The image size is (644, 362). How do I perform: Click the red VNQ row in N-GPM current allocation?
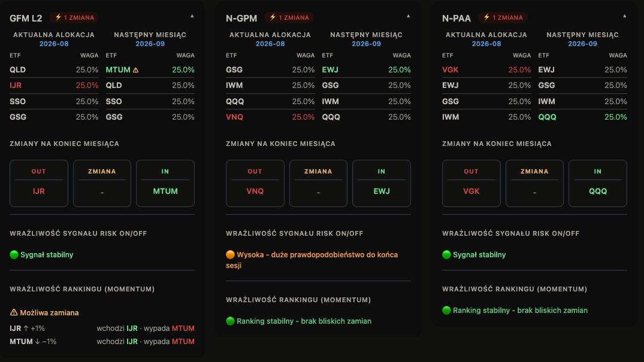pyautogui.click(x=270, y=117)
